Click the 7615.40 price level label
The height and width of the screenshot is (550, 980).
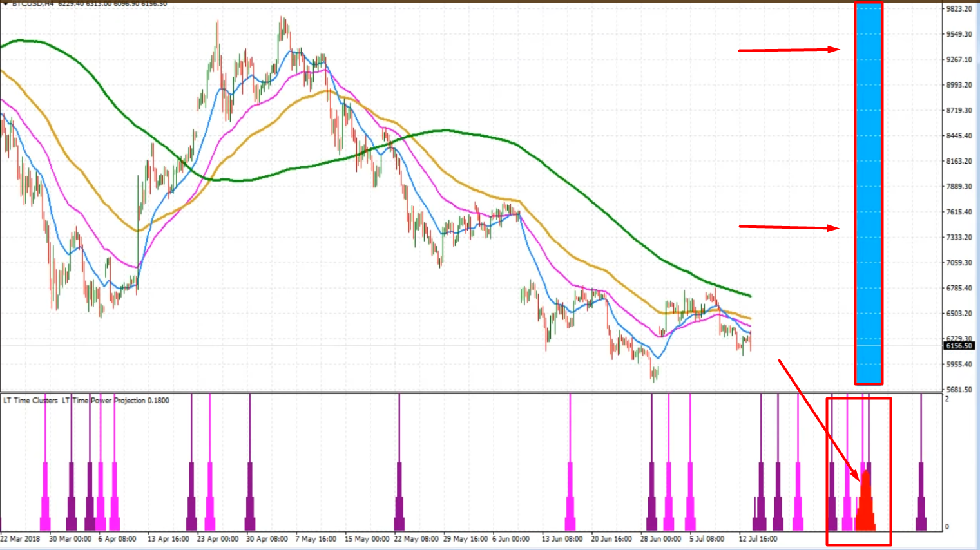click(959, 212)
